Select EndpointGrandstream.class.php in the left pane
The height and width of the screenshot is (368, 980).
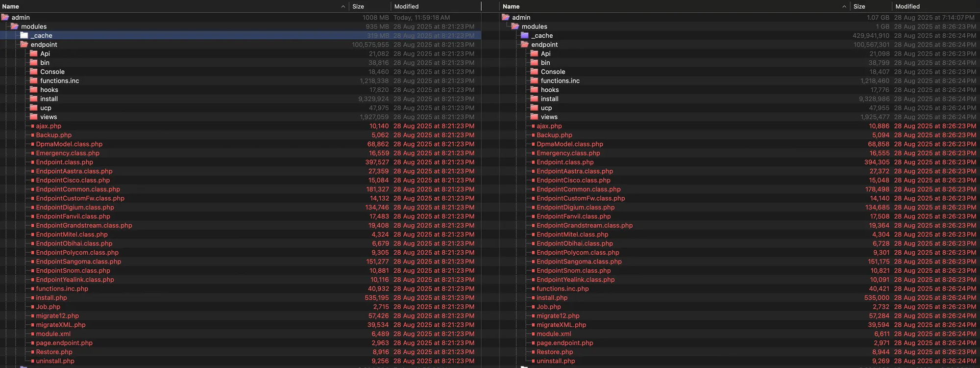click(x=84, y=225)
